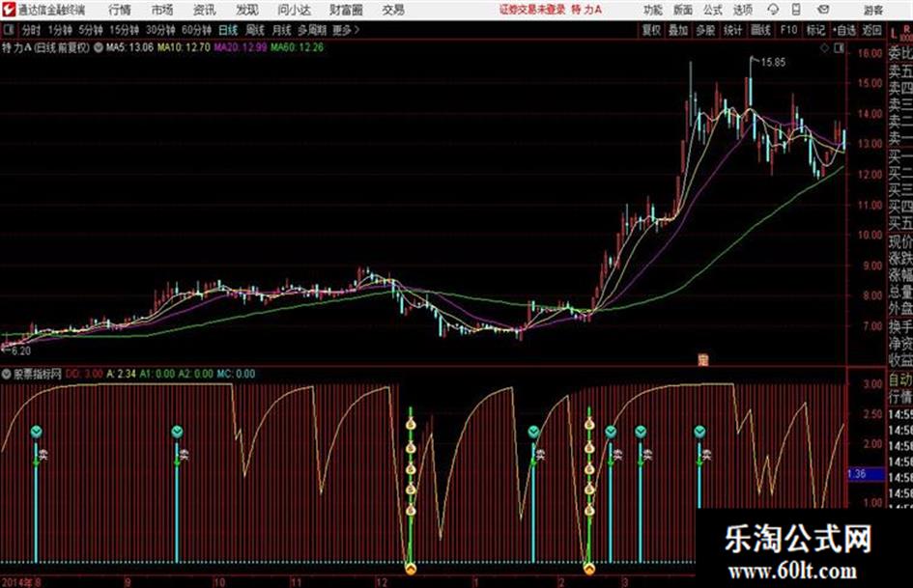Switch to the 1分钟 period tab

click(59, 30)
